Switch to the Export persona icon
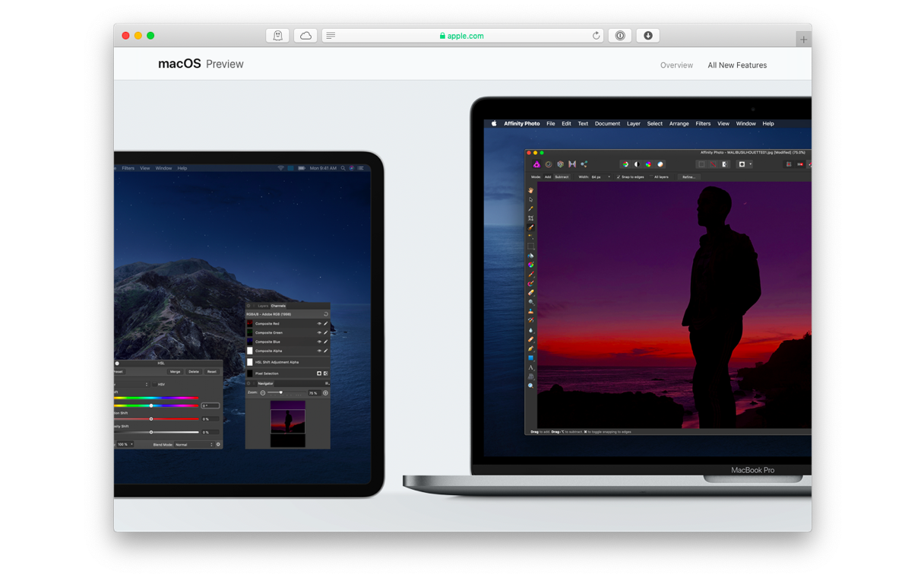The width and height of the screenshot is (924, 578). point(584,164)
